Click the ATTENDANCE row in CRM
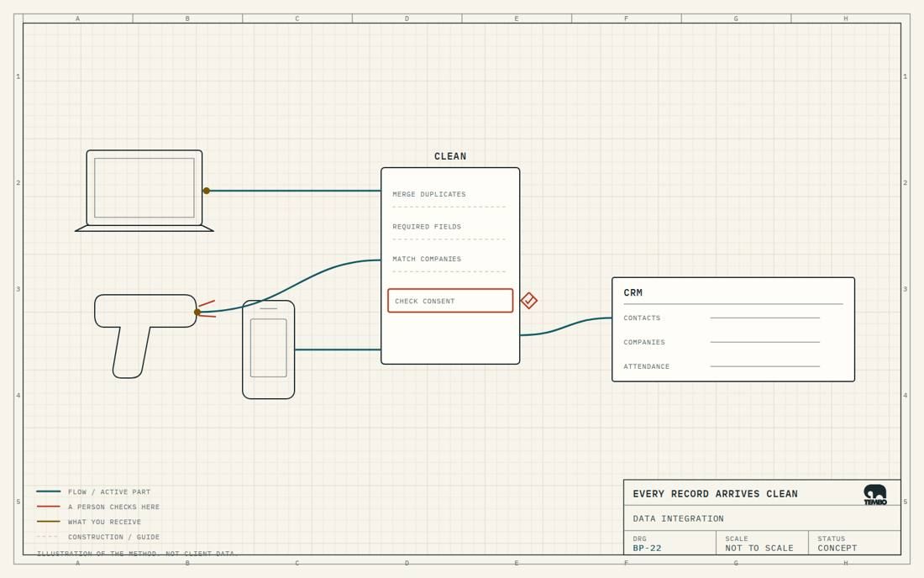The width and height of the screenshot is (924, 578). coord(722,366)
